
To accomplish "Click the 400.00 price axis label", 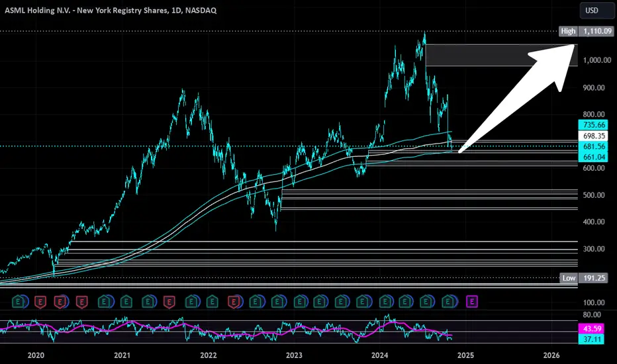I will [x=594, y=222].
